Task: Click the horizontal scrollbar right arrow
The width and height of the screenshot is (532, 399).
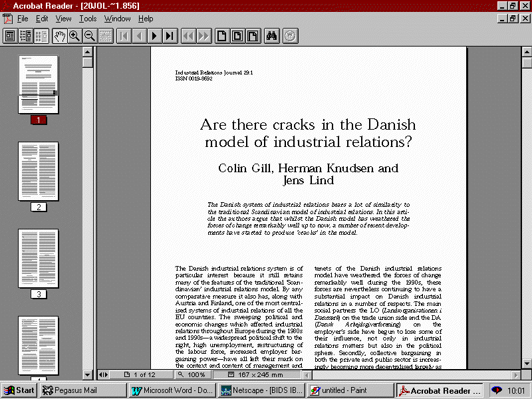Action: [x=517, y=375]
